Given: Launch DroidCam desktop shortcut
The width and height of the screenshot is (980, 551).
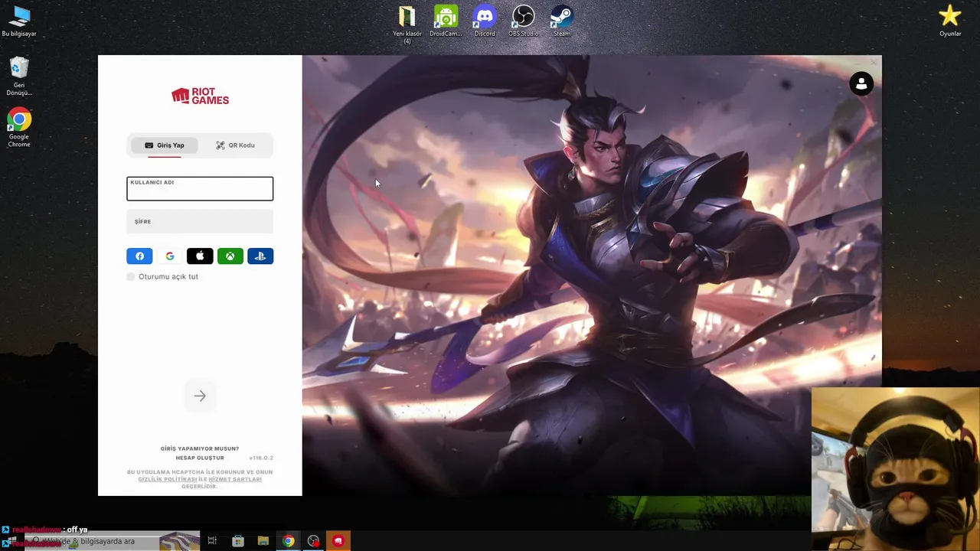Looking at the screenshot, I should 446,21.
